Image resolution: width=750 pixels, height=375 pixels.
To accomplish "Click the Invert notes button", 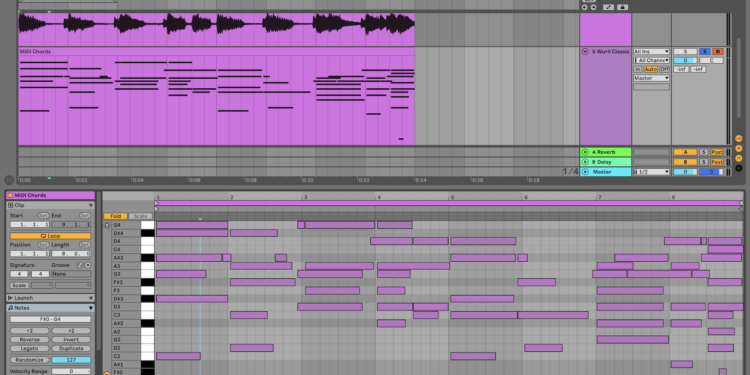I will [71, 340].
